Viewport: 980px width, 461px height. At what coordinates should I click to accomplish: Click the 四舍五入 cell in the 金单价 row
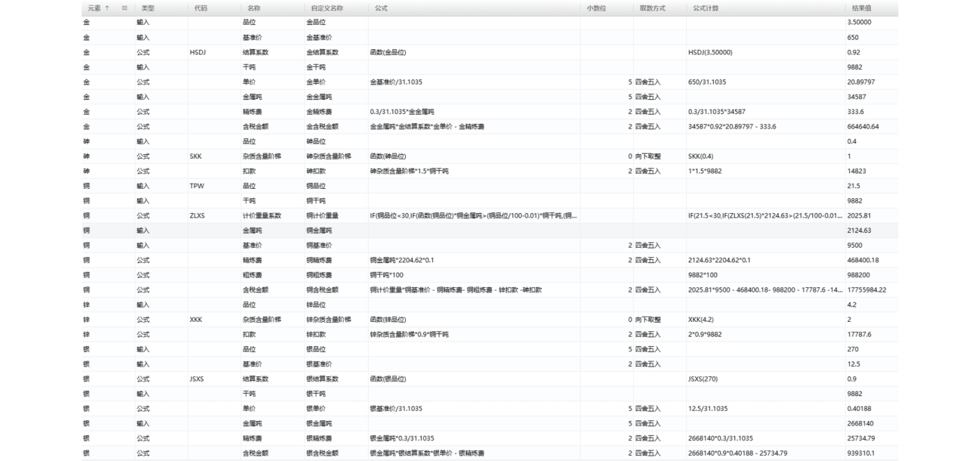pyautogui.click(x=648, y=82)
